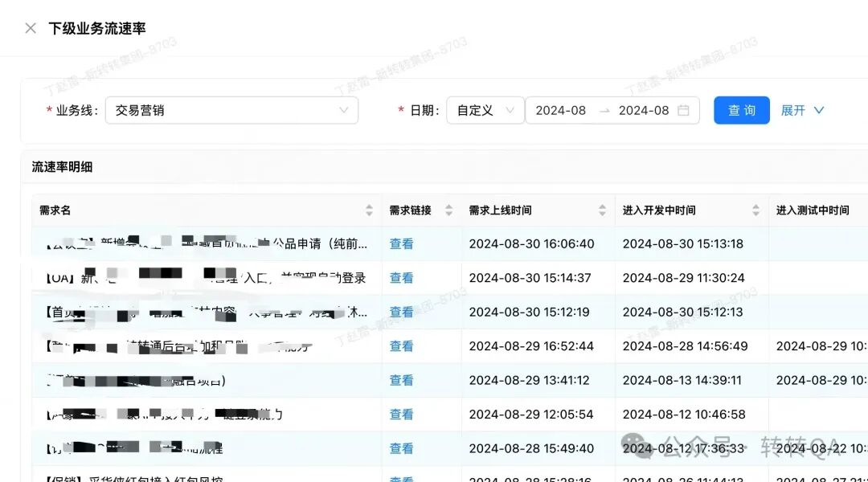Click the 进入开发中时间 value 2024-08-30 15:13:18
868x482 pixels.
682,244
